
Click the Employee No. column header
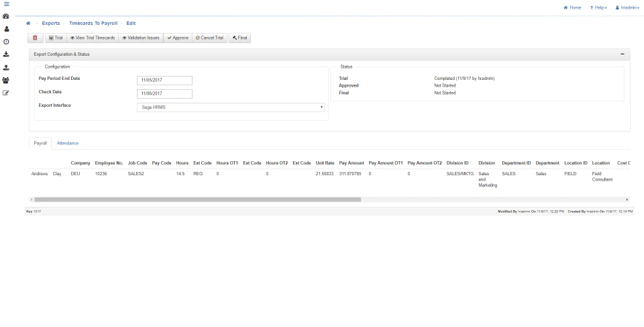tap(109, 163)
